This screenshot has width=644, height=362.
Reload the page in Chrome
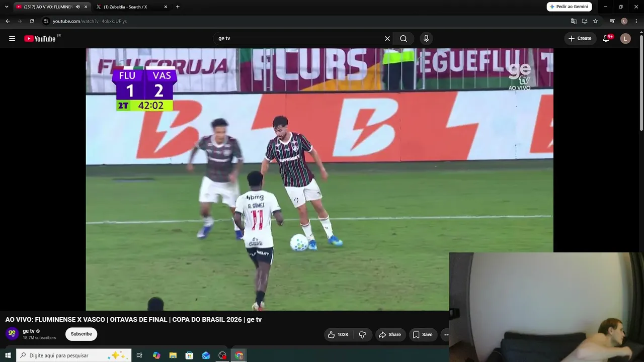pos(32,21)
